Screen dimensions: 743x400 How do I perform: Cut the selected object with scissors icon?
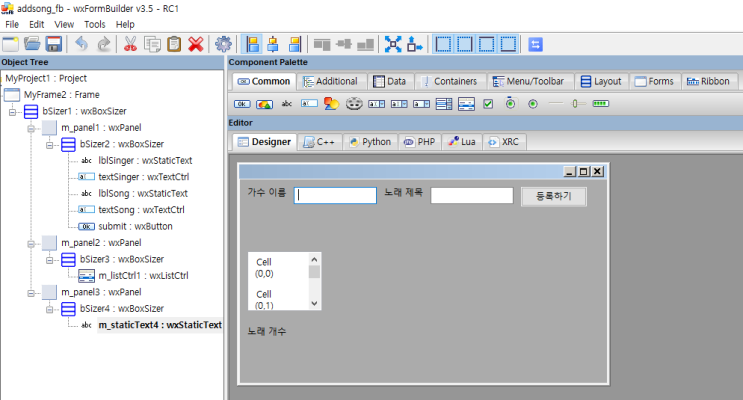[x=130, y=44]
